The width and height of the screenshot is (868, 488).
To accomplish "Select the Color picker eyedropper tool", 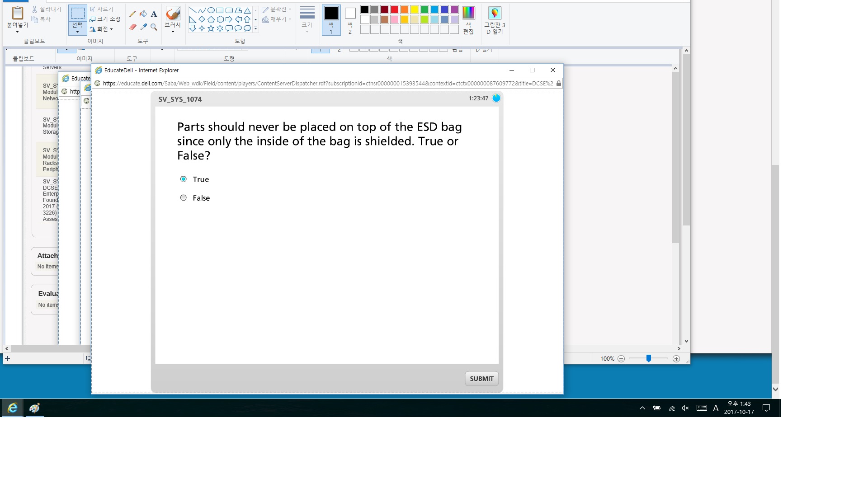I will click(143, 27).
